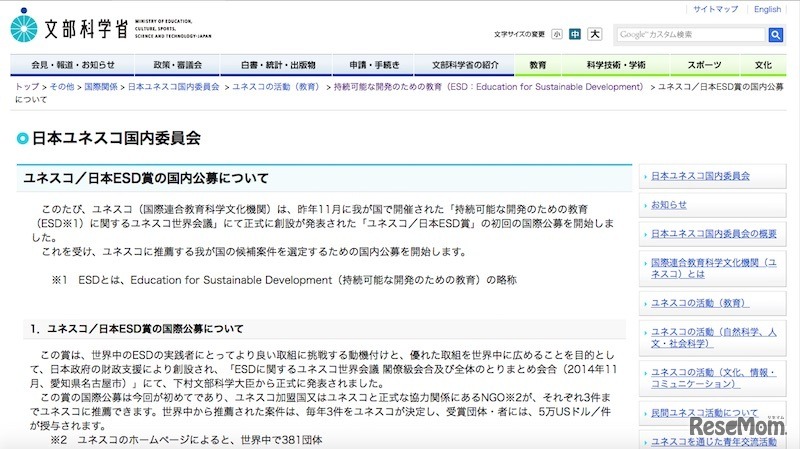Open the ESD breadcrumb link
Viewport: 800px width, 449px height.
[490, 87]
